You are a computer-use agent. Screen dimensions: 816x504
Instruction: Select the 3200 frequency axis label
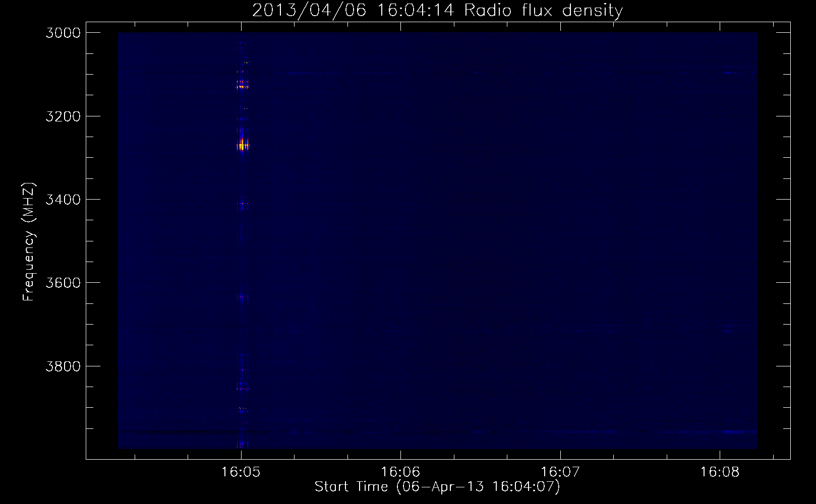point(63,116)
